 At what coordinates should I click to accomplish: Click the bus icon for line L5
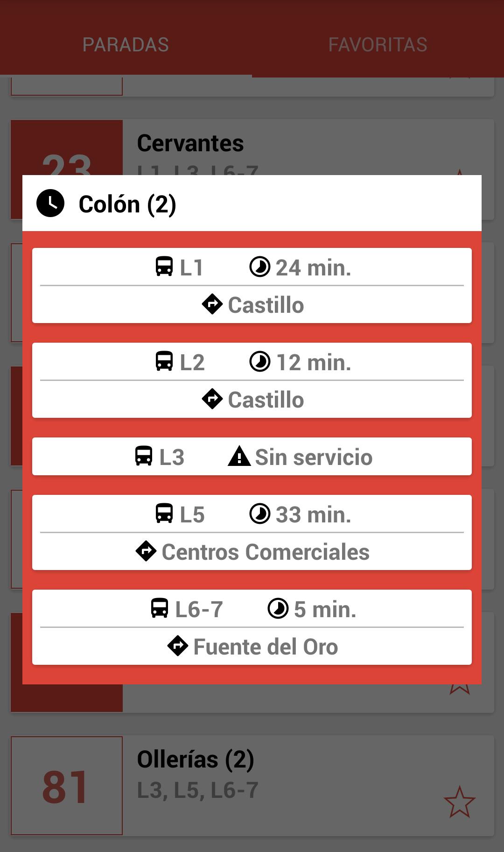(x=164, y=514)
